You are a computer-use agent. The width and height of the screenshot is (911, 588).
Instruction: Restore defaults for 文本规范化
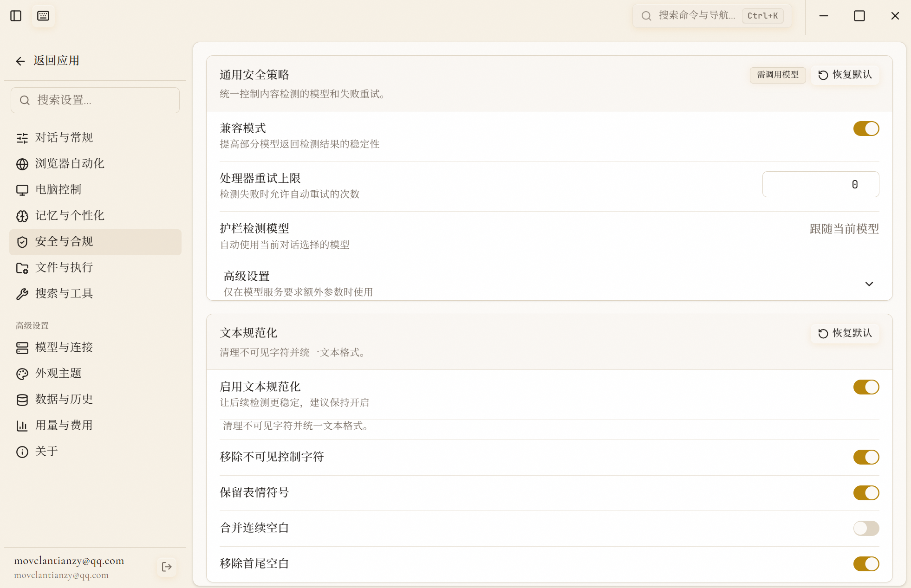pyautogui.click(x=845, y=333)
